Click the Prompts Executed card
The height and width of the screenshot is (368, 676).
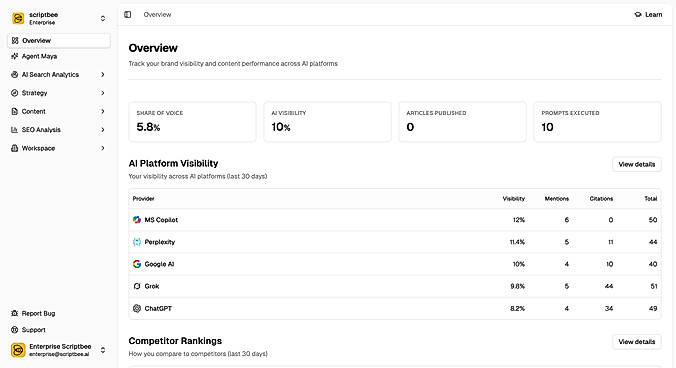click(598, 122)
